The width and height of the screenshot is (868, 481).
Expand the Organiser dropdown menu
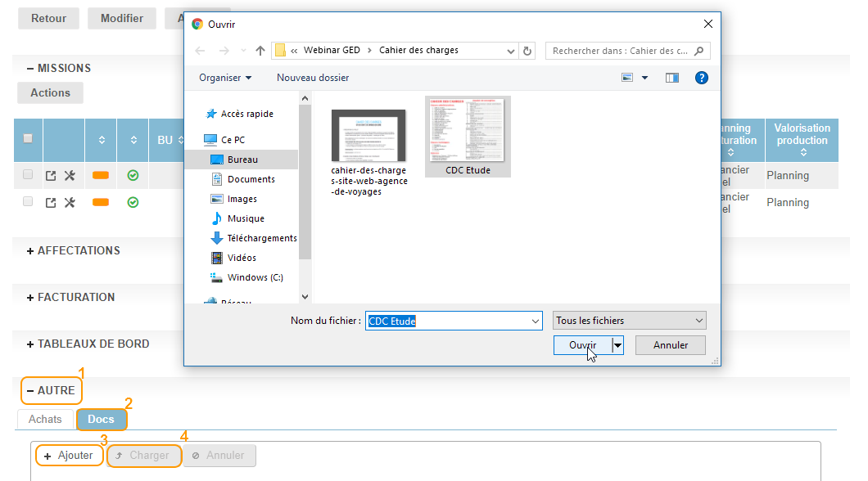[x=225, y=78]
